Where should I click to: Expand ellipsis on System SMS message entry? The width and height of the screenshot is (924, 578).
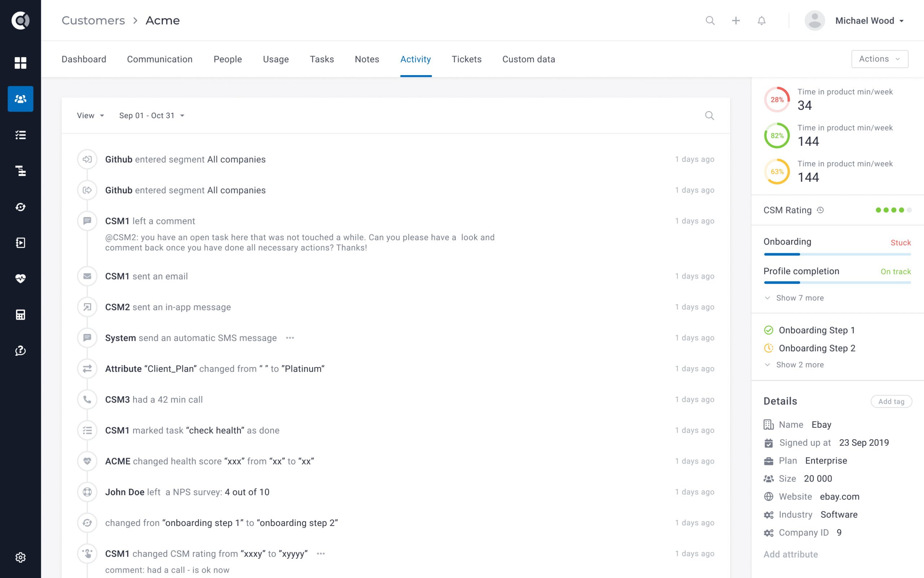tap(290, 338)
